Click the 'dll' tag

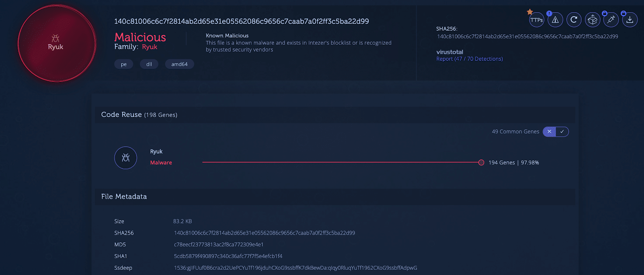(149, 64)
